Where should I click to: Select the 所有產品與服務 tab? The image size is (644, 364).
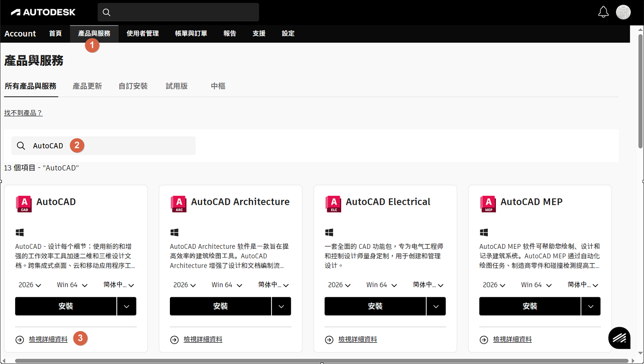[31, 86]
